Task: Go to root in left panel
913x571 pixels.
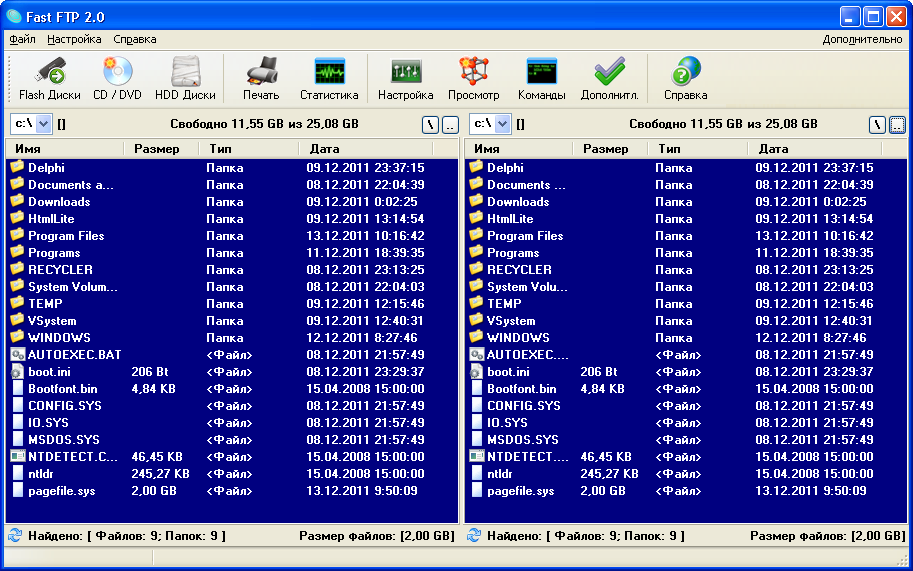Action: click(x=430, y=124)
